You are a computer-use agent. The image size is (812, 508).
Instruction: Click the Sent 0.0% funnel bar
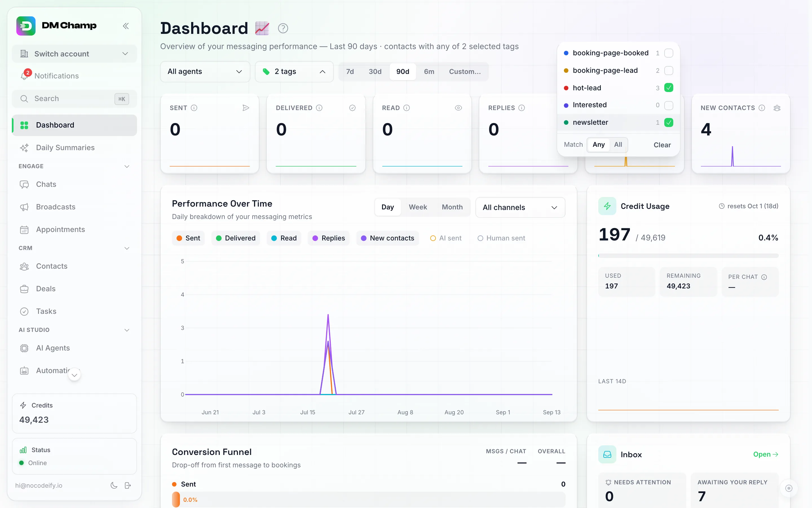(369, 500)
